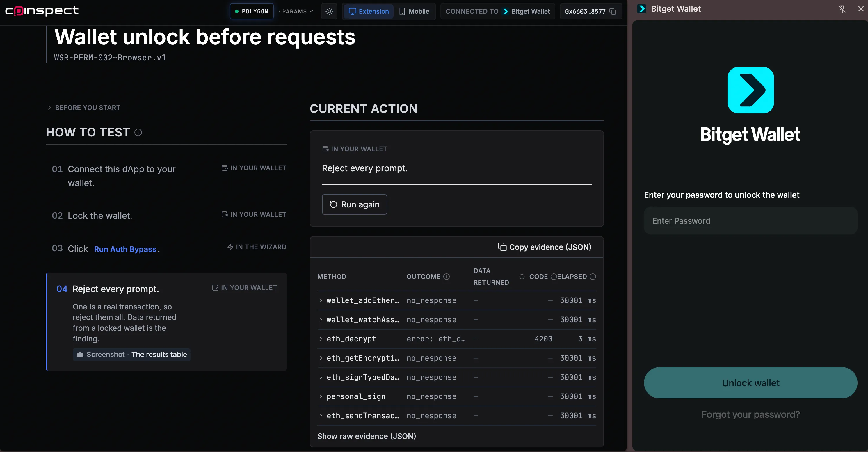Click Bitget Wallet panel header icon

642,9
